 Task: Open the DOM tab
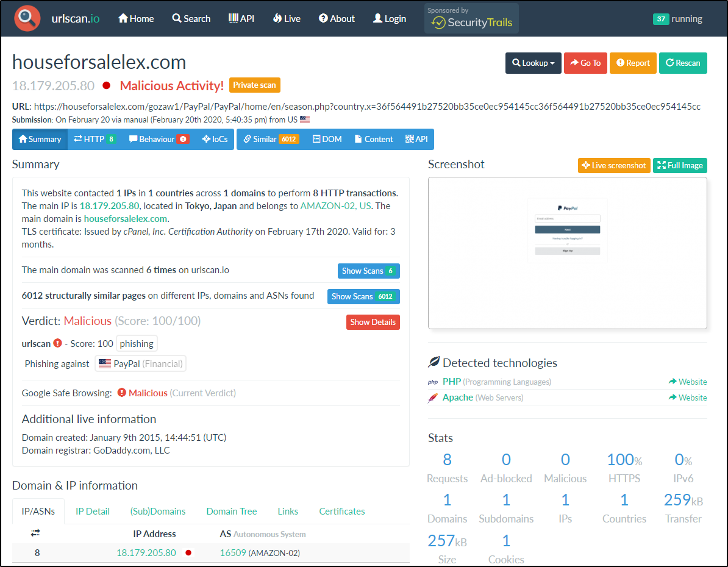tap(327, 140)
